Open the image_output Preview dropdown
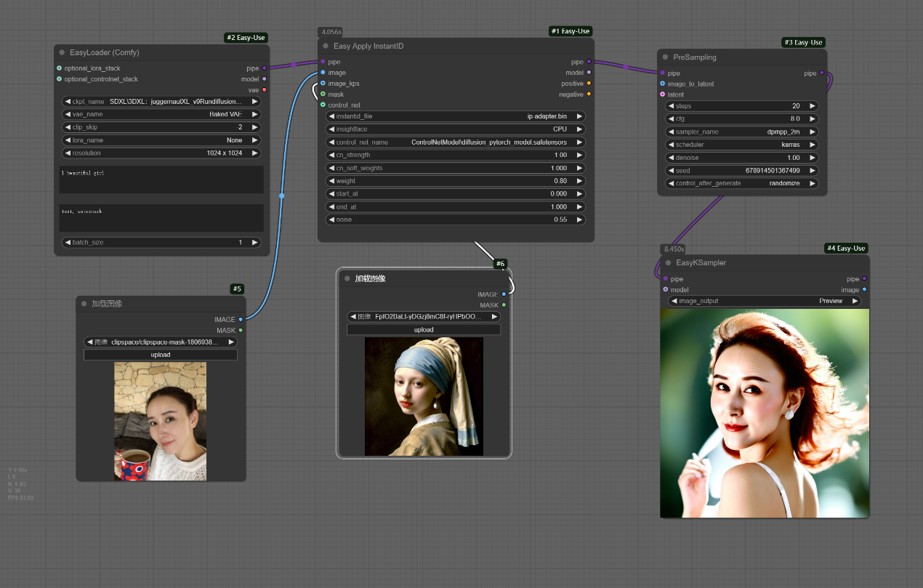 pyautogui.click(x=764, y=301)
